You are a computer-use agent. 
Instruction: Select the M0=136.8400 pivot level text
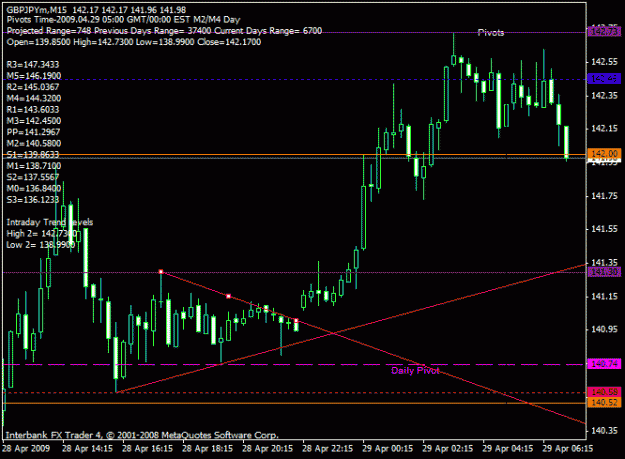pos(34,188)
